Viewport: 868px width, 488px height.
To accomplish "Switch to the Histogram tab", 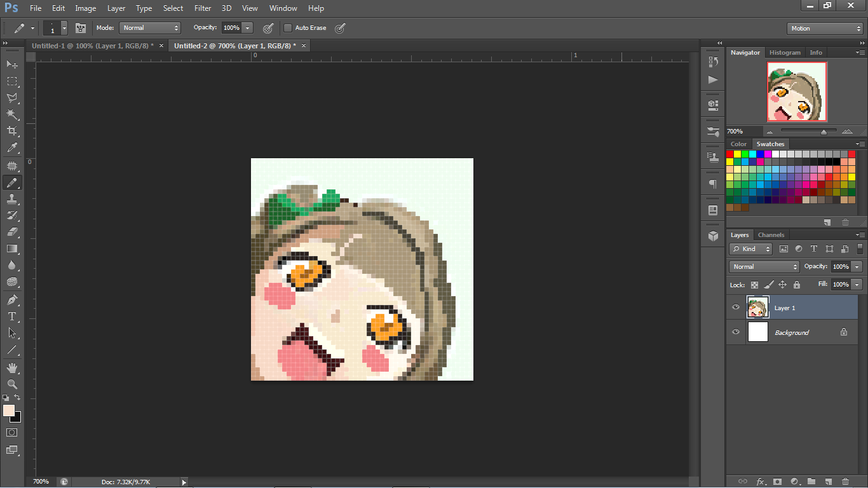I will click(x=785, y=53).
